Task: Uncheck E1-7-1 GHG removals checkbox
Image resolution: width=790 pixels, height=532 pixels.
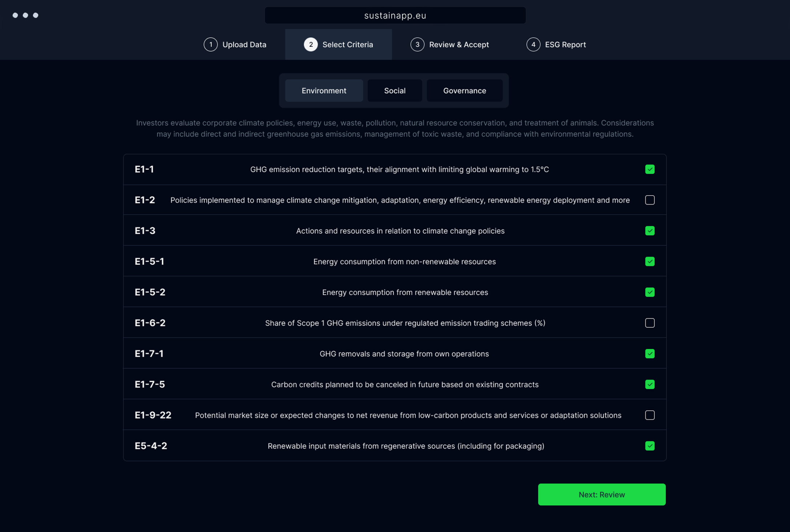Action: point(650,354)
